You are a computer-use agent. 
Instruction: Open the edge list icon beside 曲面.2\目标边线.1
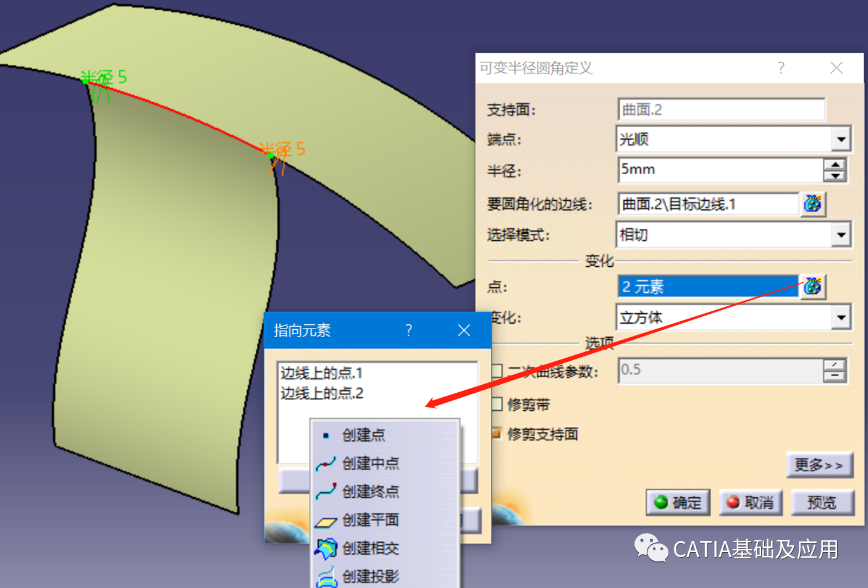813,203
